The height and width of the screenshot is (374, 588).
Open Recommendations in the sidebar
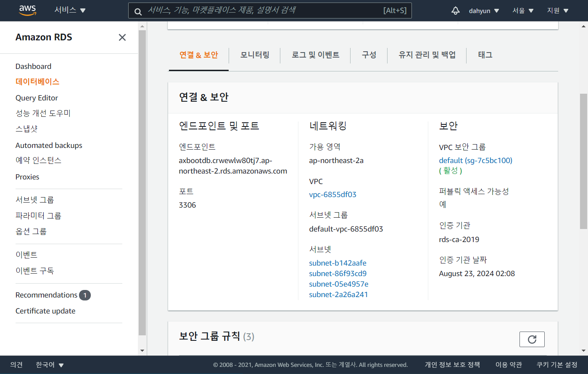click(46, 295)
